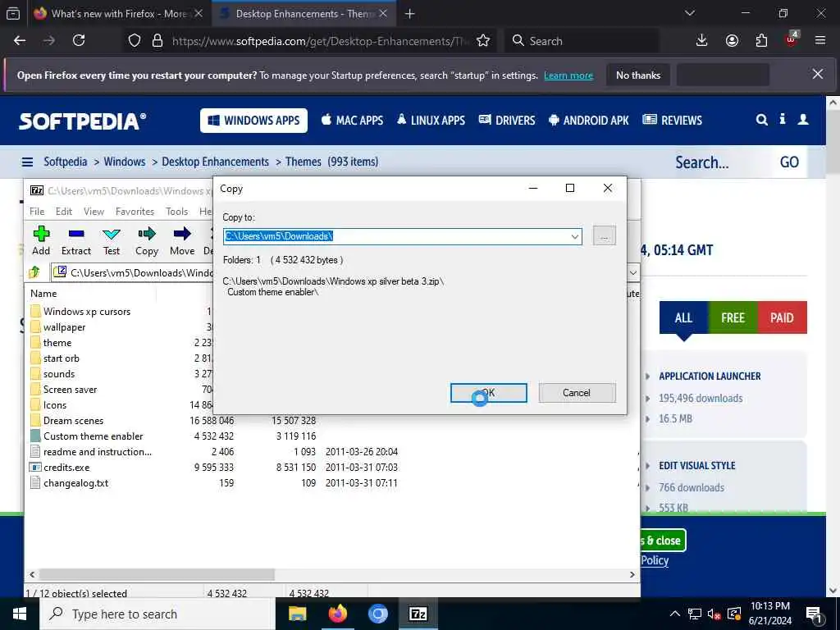The width and height of the screenshot is (840, 630).
Task: Open the 7-Zip Favorites menu
Action: coord(135,211)
